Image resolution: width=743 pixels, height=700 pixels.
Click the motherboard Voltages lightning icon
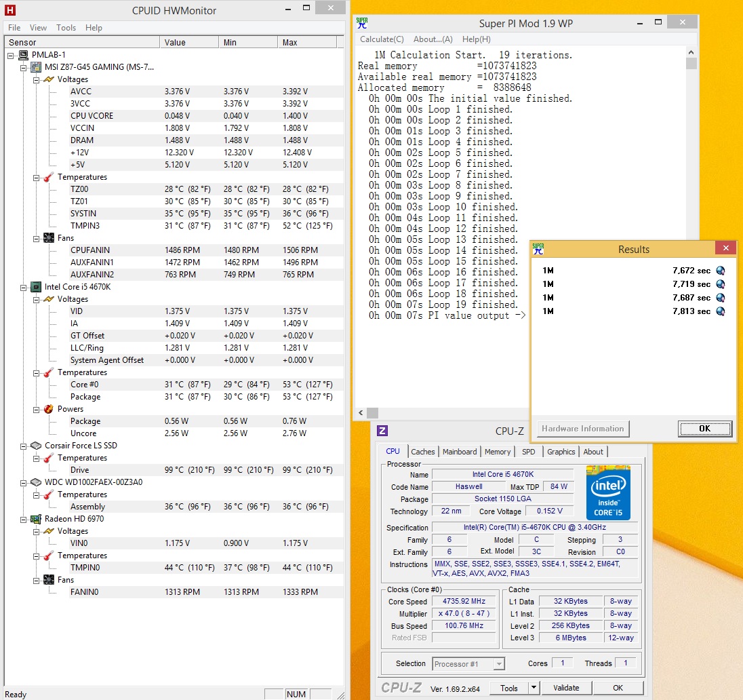click(49, 79)
